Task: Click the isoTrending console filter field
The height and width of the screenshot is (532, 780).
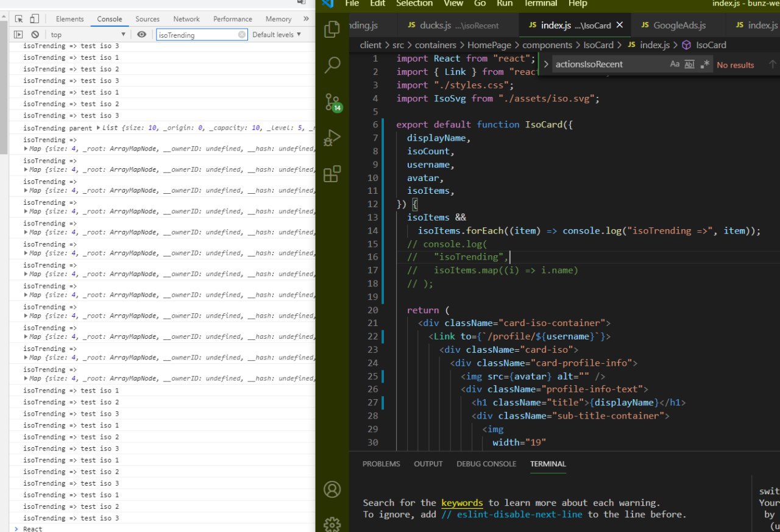Action: click(x=196, y=35)
